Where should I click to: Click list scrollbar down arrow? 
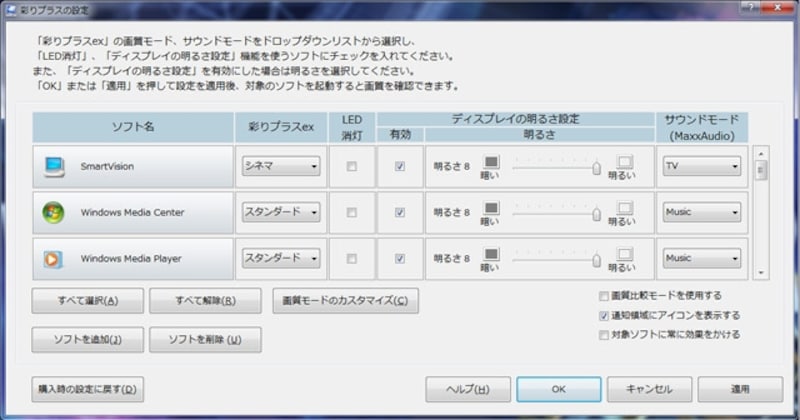[x=761, y=273]
